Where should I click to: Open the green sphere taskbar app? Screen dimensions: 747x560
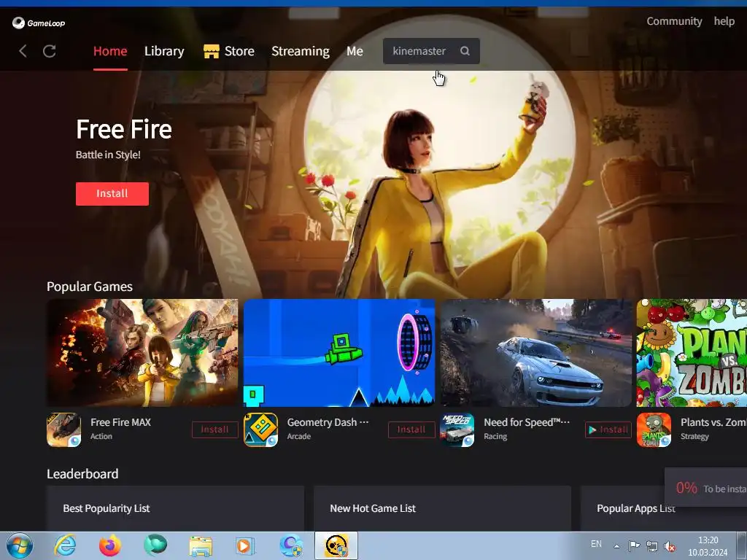tap(155, 545)
